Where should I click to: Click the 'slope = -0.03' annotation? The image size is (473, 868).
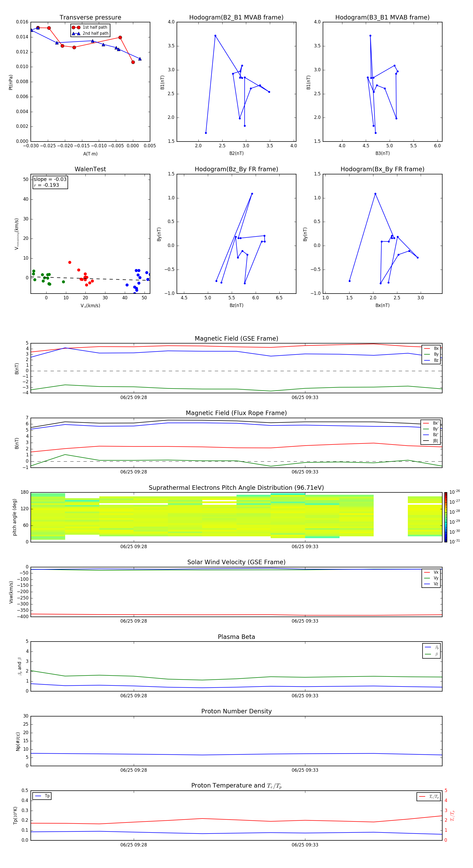50,179
